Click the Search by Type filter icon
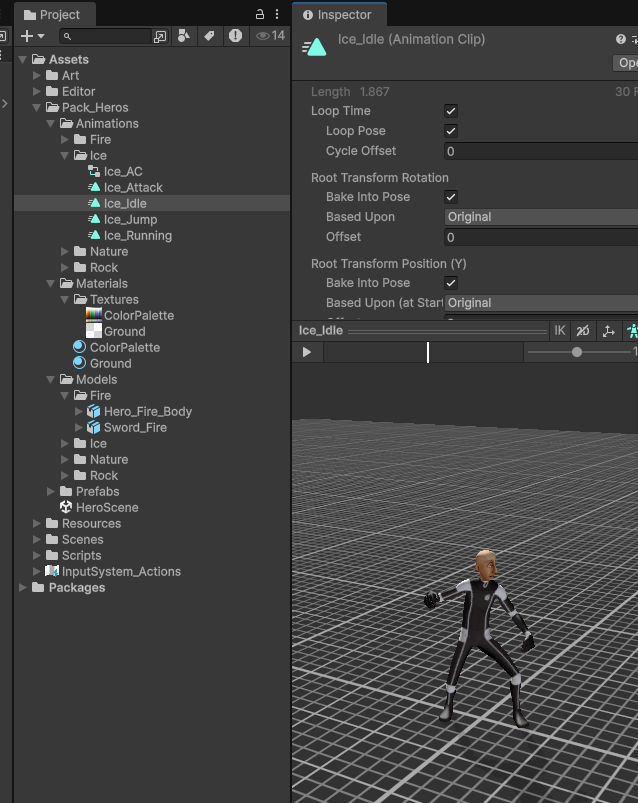The image size is (638, 803). pos(183,36)
